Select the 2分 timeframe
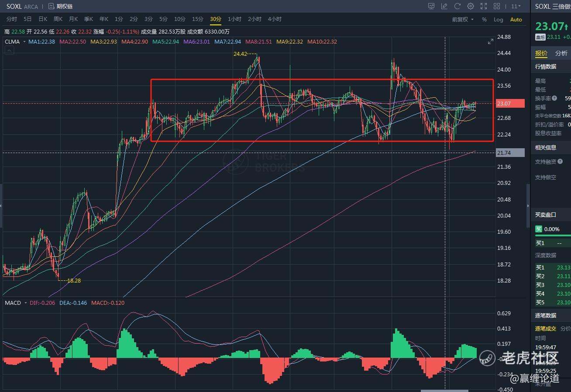The image size is (571, 392). pyautogui.click(x=134, y=19)
